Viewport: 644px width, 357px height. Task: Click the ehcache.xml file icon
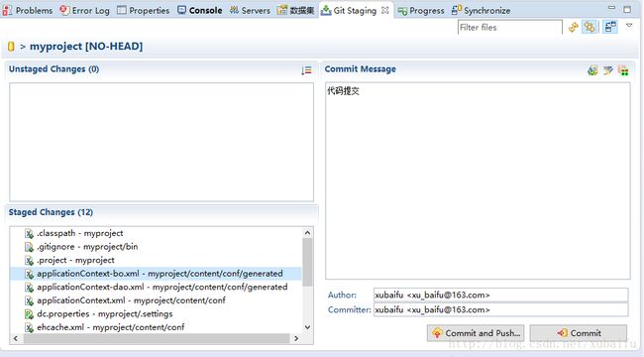click(x=29, y=328)
